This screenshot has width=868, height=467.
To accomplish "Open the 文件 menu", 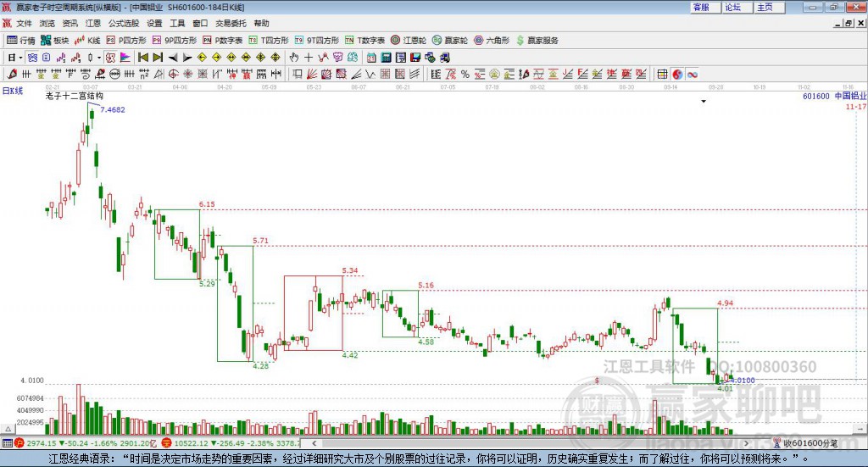I will [24, 23].
